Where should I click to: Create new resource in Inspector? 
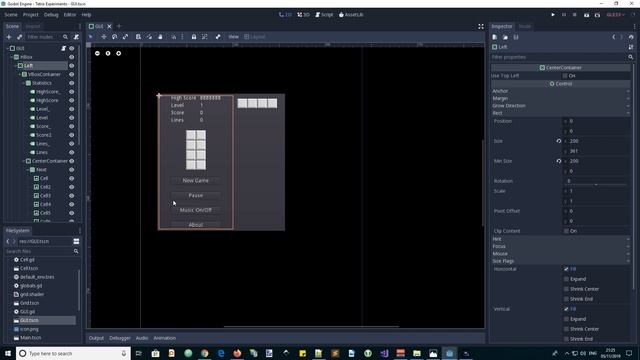click(x=495, y=37)
